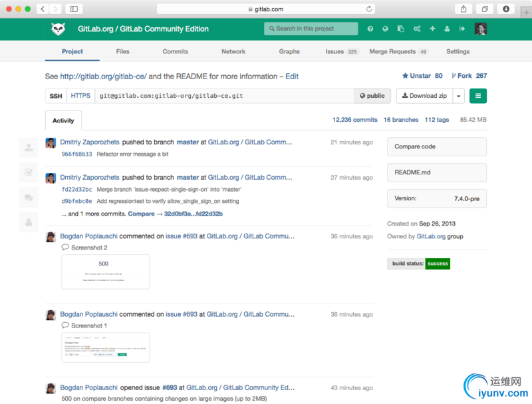Switch to the Project tab
Screen dimensions: 532x404
click(72, 51)
